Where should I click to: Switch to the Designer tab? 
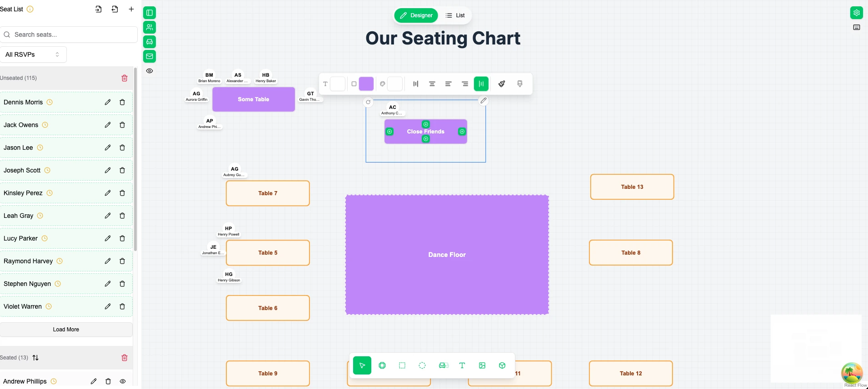click(x=416, y=15)
